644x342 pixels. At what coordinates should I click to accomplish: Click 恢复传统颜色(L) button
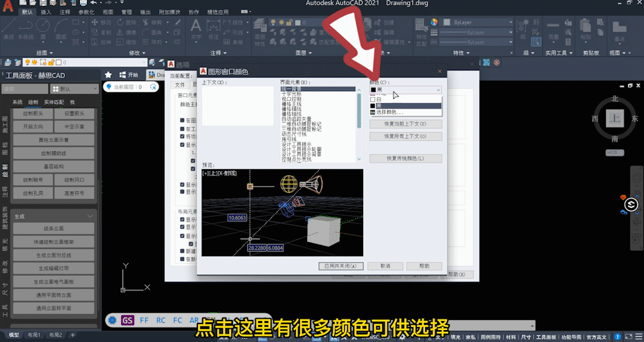coord(405,158)
